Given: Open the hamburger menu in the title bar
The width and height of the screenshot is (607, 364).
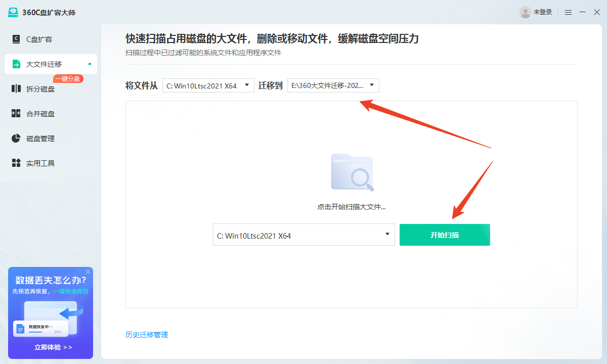Looking at the screenshot, I should 568,11.
